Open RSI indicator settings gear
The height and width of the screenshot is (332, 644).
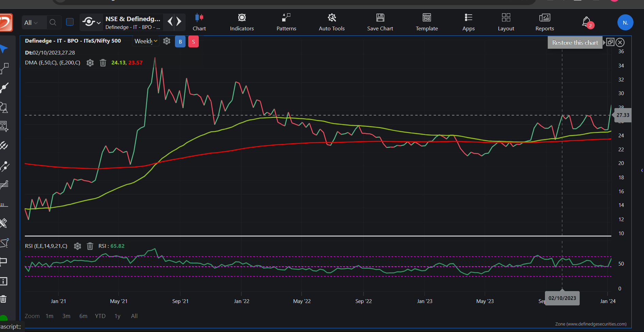[x=78, y=246]
